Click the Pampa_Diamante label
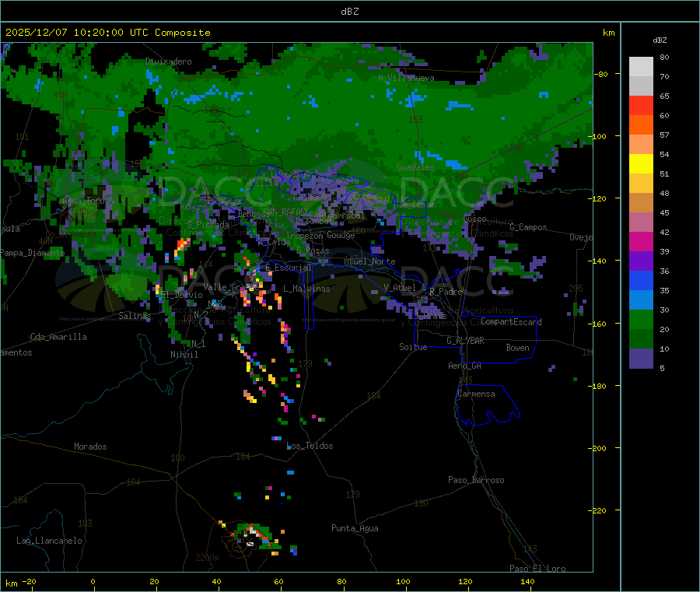 [x=32, y=253]
